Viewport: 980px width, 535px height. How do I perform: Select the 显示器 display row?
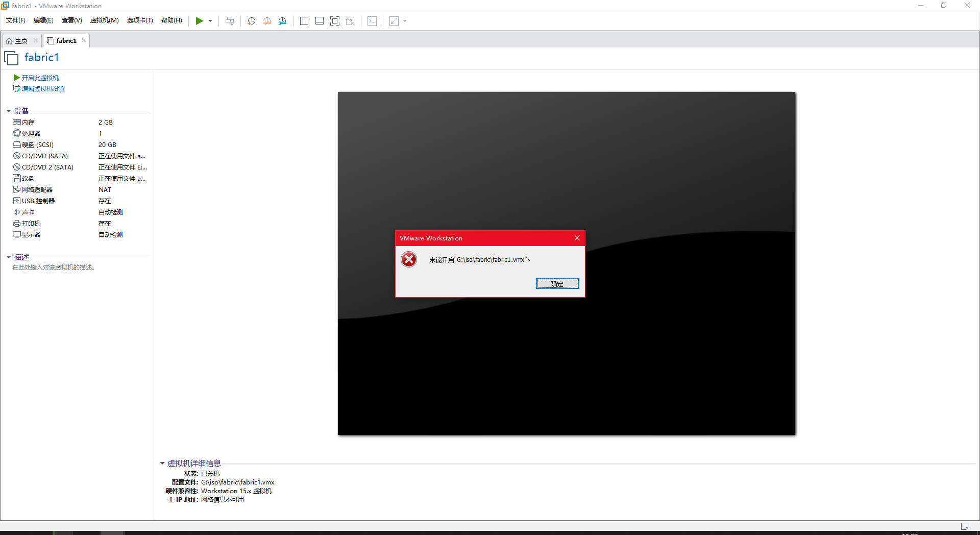click(80, 235)
